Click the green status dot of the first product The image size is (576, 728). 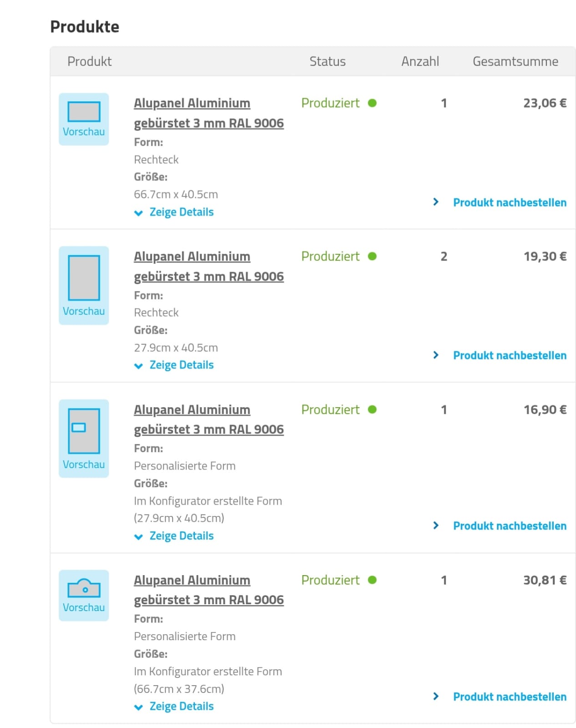point(372,103)
